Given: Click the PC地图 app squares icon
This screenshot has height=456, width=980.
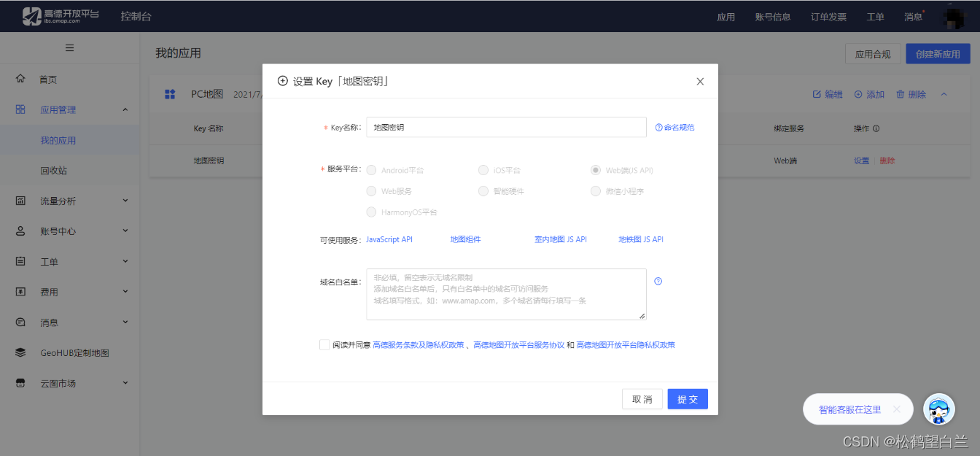Looking at the screenshot, I should point(170,94).
